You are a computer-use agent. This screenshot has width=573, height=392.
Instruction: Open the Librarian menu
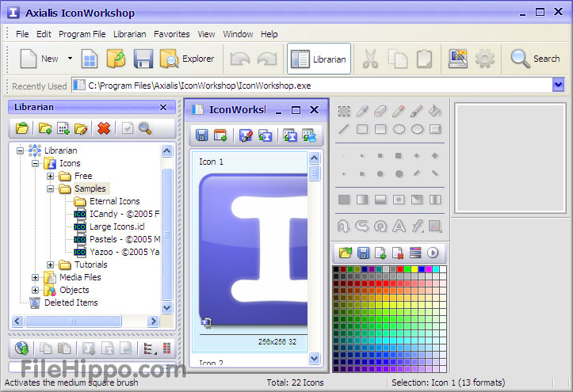[130, 34]
